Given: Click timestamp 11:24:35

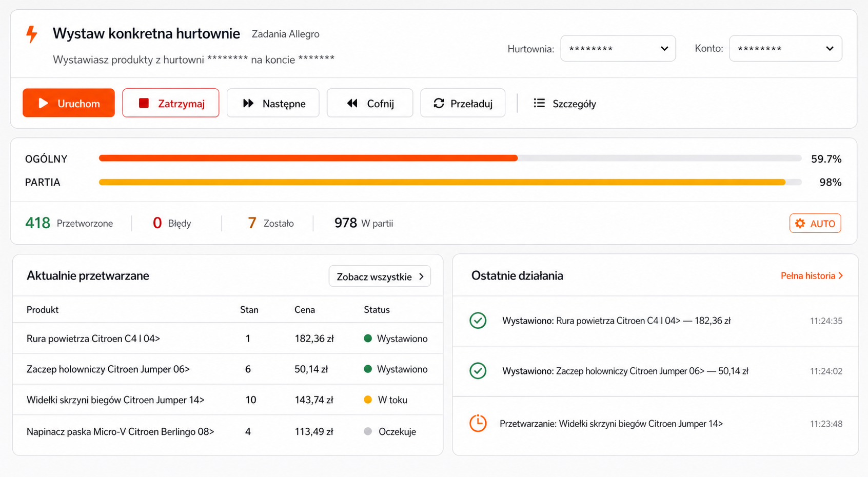Looking at the screenshot, I should click(826, 321).
